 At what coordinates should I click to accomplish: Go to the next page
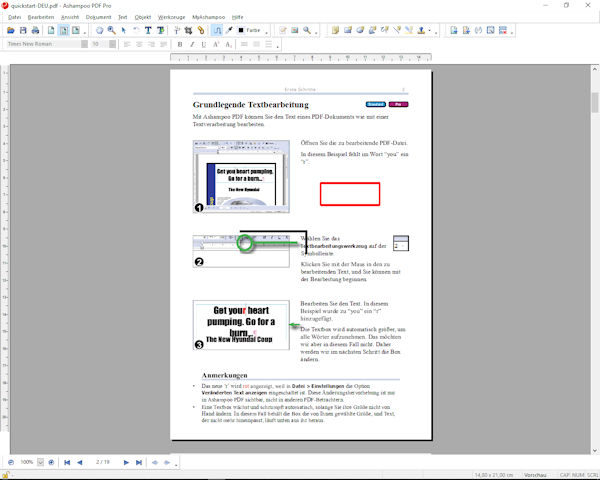(x=126, y=462)
